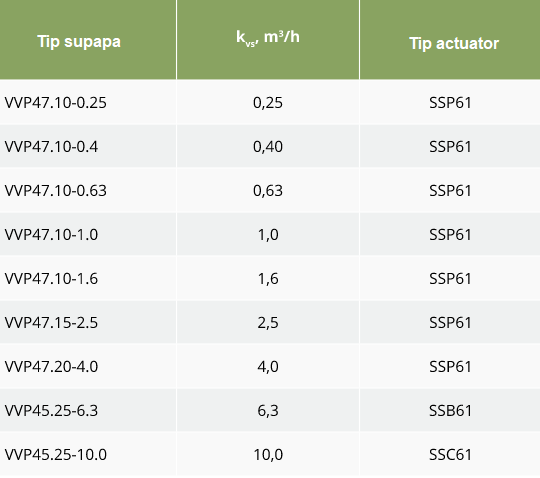Screen dimensions: 540x478
Task: Click SSP61 actuator in VVP47.20-4.0 row
Action: [x=450, y=366]
